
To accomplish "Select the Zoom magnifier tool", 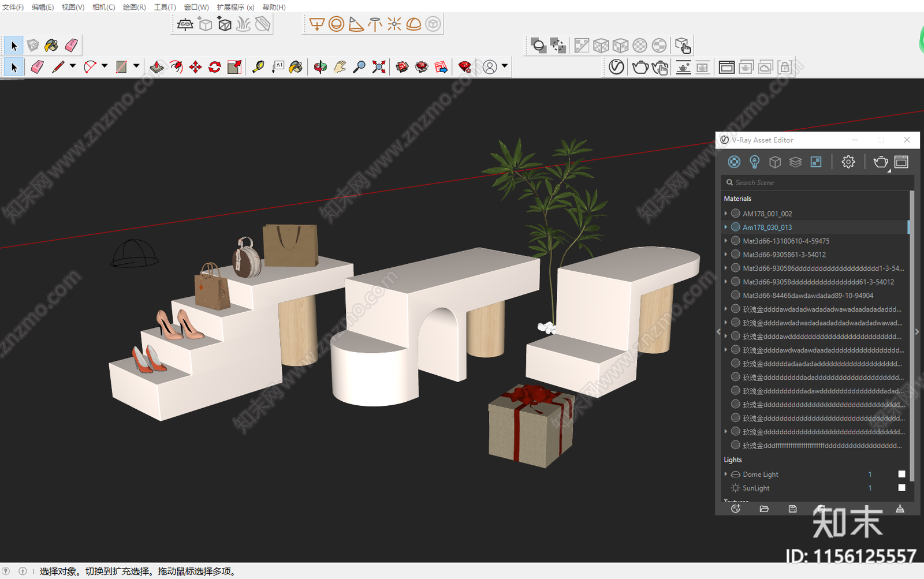I will click(x=359, y=67).
